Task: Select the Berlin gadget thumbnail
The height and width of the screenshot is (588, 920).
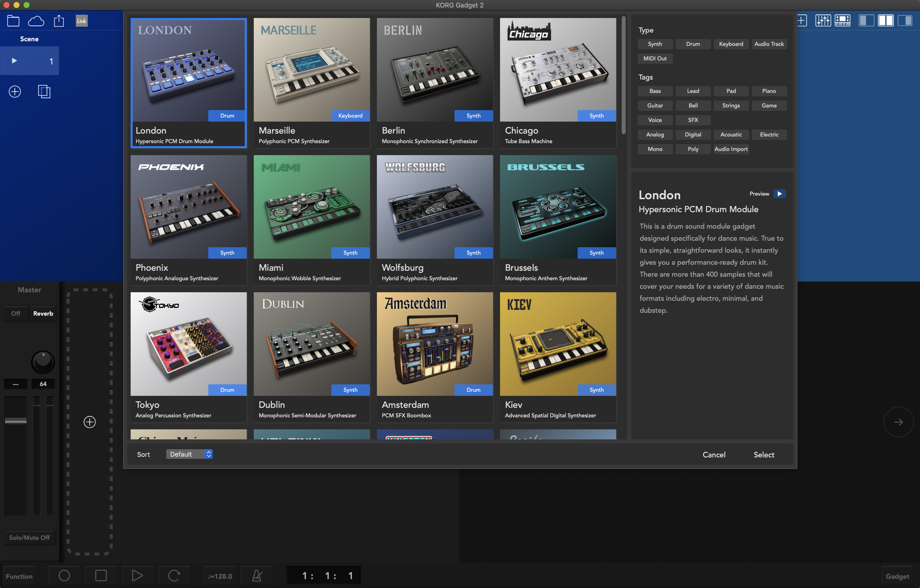Action: point(435,70)
